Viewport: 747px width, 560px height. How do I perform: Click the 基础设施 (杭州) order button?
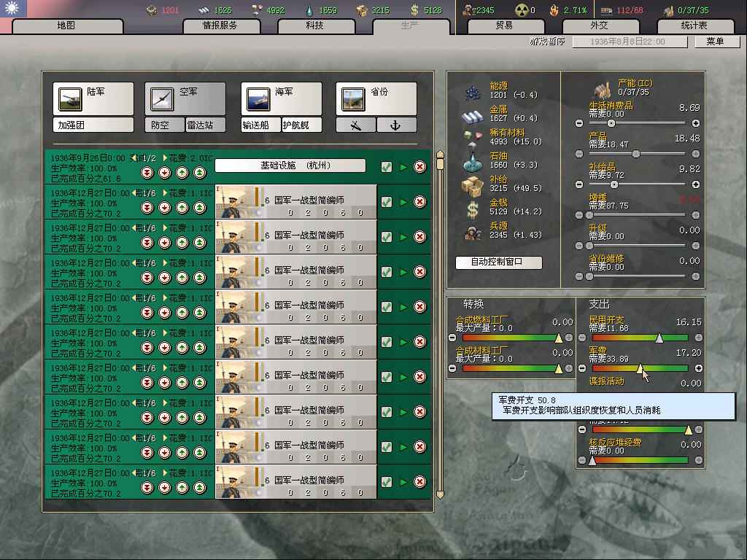[x=290, y=166]
